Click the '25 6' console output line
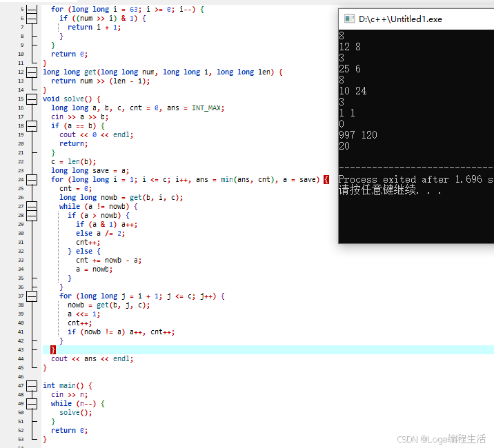Image resolution: width=494 pixels, height=448 pixels. (350, 69)
